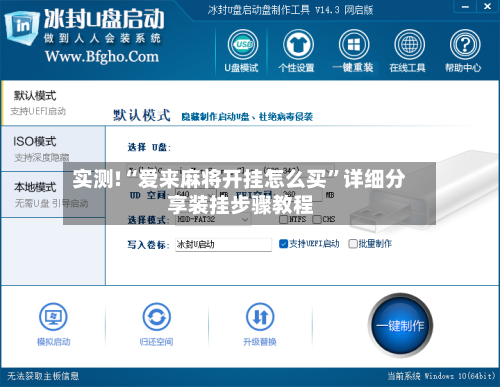Switch to 默认模式 side tab
Viewport: 500px width, 387px height.
(53, 103)
